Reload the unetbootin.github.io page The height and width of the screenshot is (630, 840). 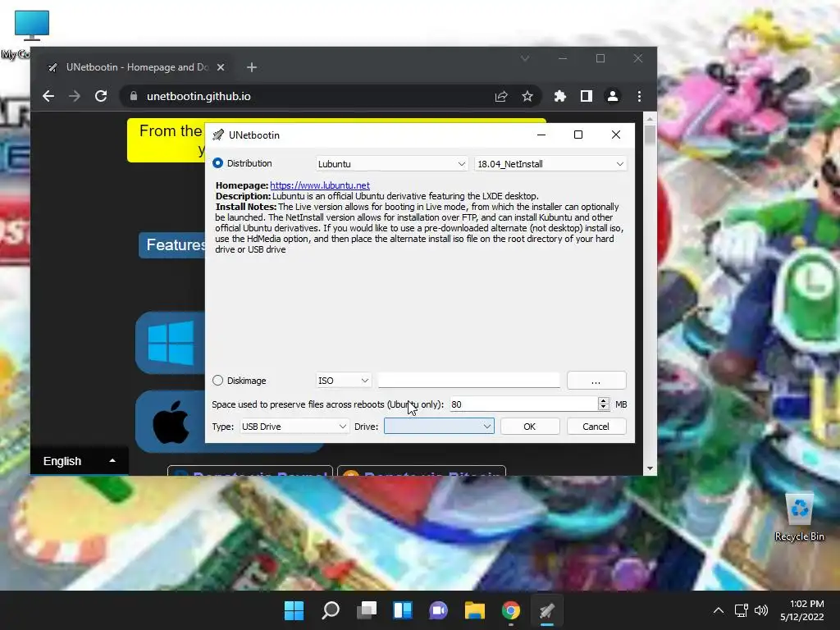coord(101,96)
